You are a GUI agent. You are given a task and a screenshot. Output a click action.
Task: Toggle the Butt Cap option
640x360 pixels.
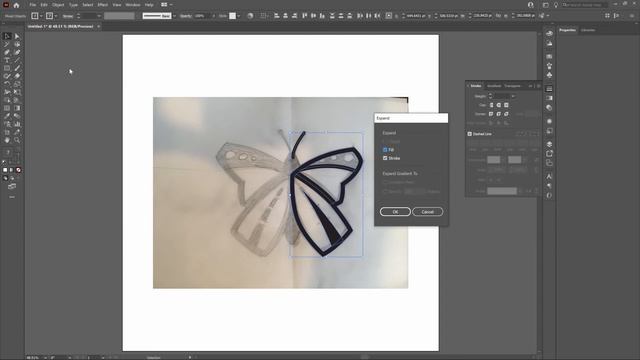click(491, 105)
